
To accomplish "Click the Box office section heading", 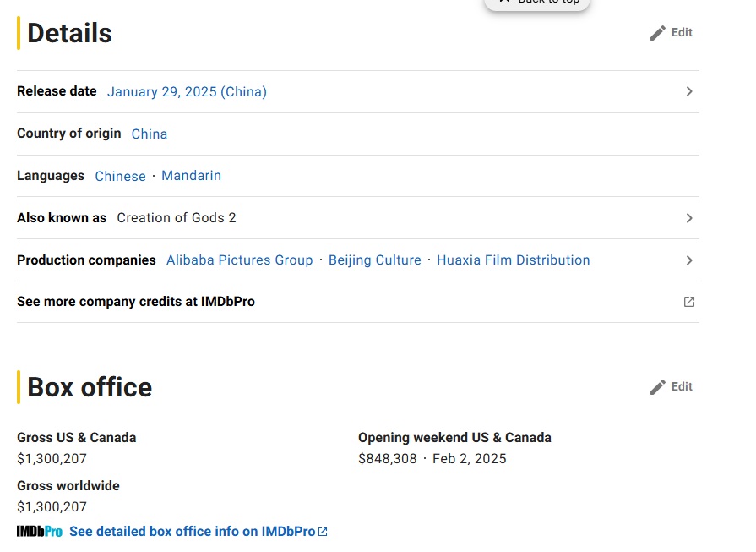I will click(x=90, y=387).
